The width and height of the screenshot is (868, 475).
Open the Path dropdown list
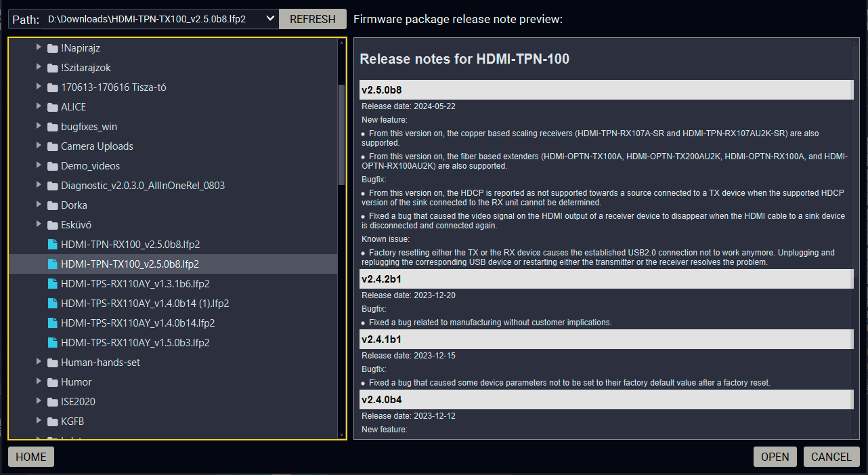pos(270,19)
